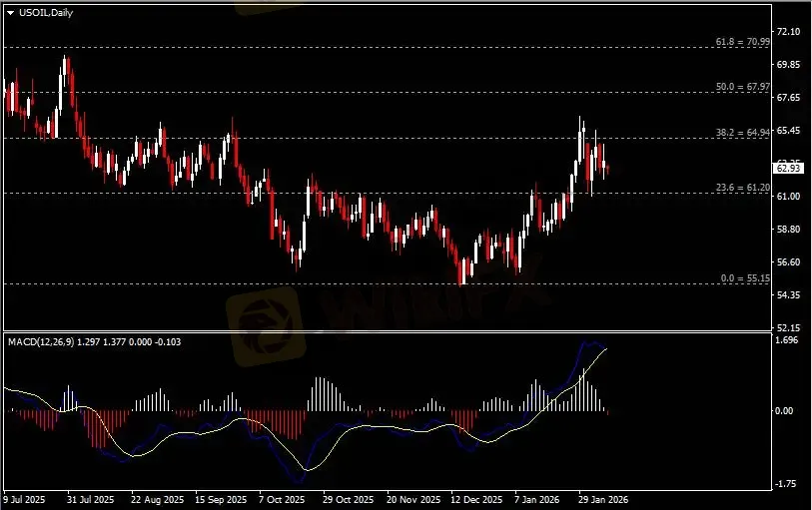Click the 72.10 price axis label
This screenshot has width=812, height=510.
[788, 32]
